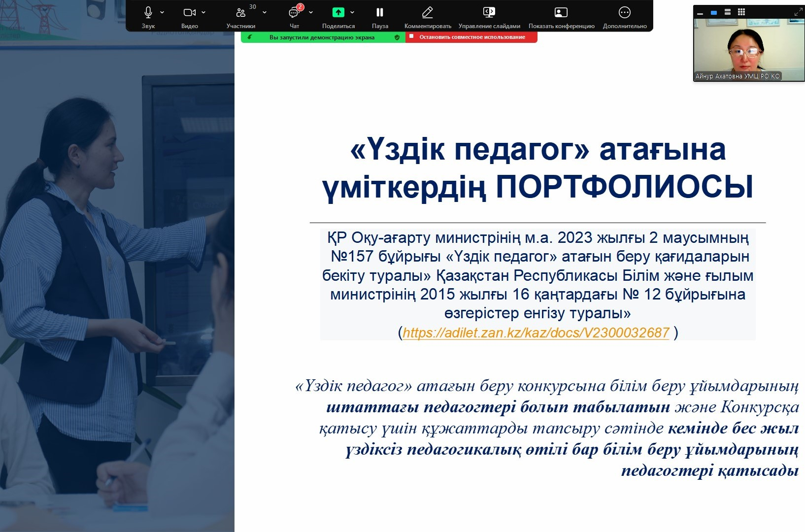Pause screen sharing with the Пауза button
The height and width of the screenshot is (532, 805).
379,13
